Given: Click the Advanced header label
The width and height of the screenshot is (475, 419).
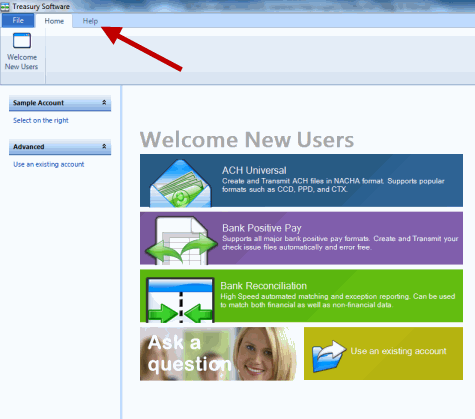Looking at the screenshot, I should click(29, 147).
